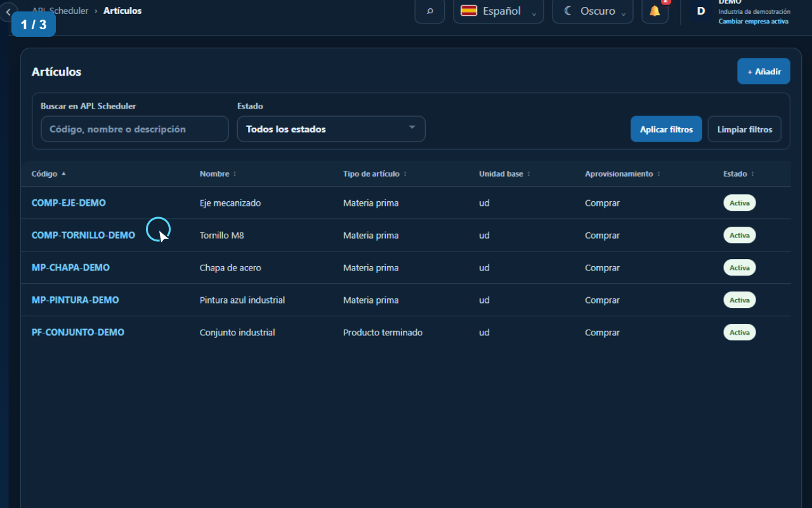Click the Activa badge for MP-CHAPA-DEMO
This screenshot has width=812, height=508.
pos(740,268)
